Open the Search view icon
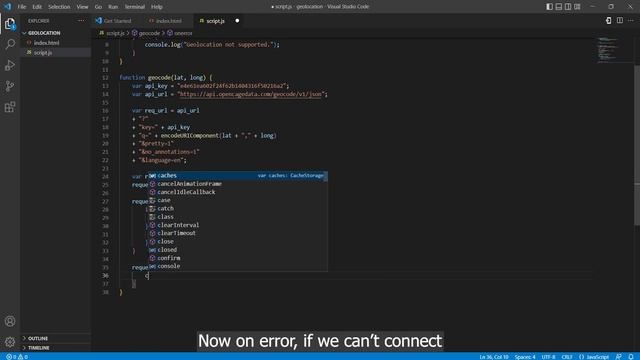This screenshot has height=360, width=640. pyautogui.click(x=10, y=44)
